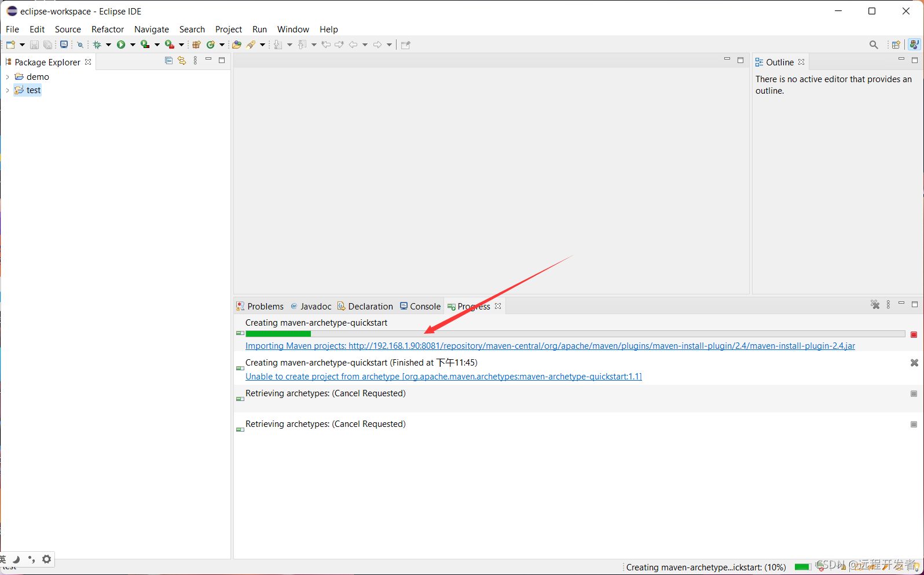Open IME settings gear icon
This screenshot has height=575, width=924.
pos(47,559)
